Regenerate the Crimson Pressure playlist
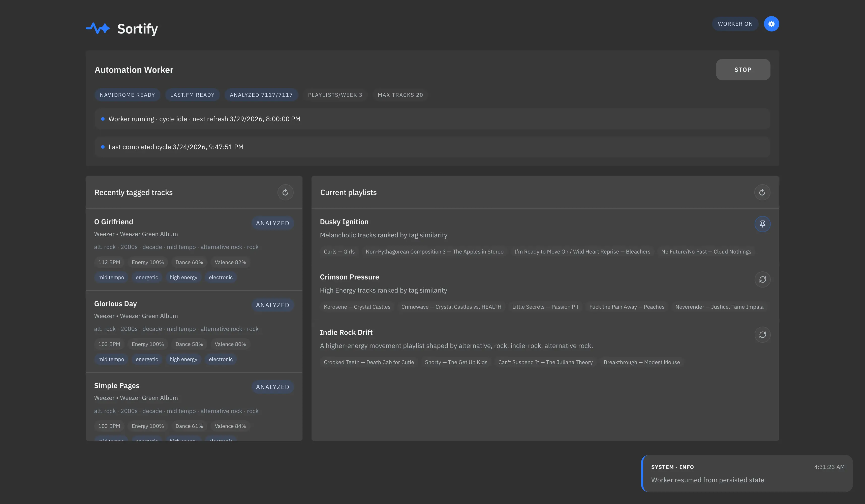 pos(762,279)
